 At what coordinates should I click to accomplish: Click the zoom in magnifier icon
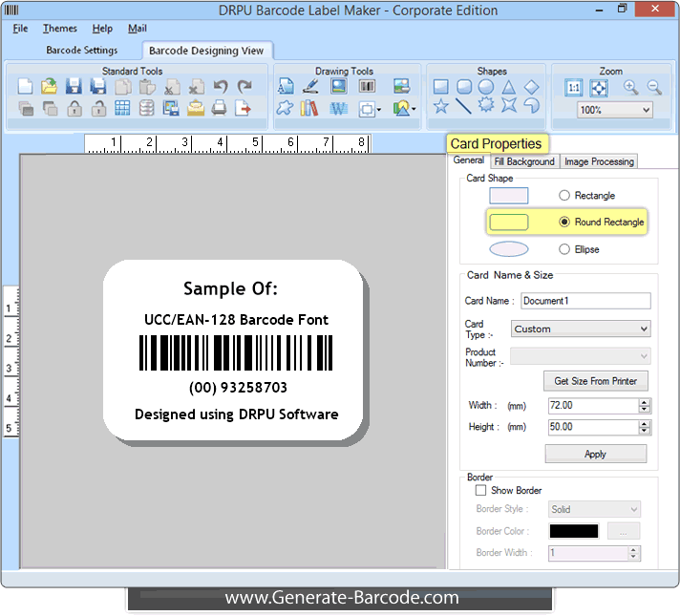point(630,87)
